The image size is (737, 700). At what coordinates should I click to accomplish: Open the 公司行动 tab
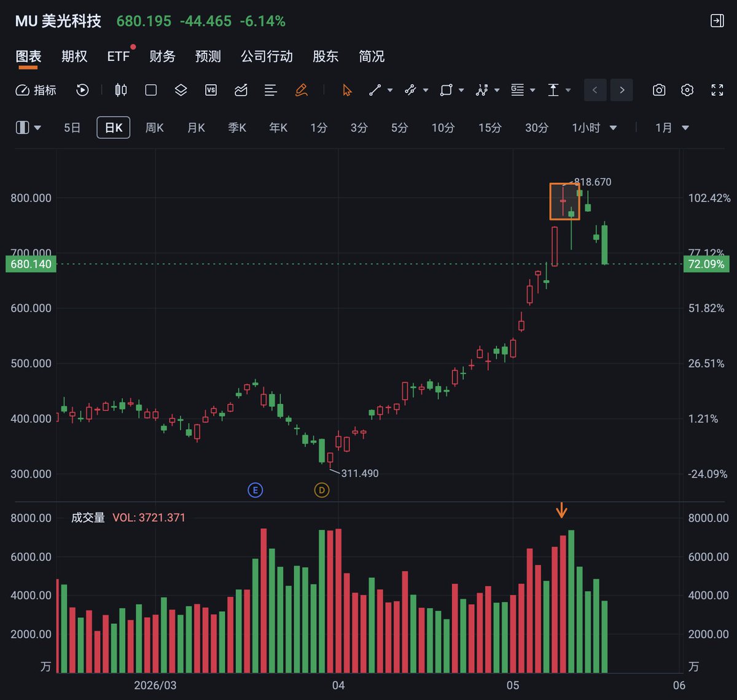[267, 56]
